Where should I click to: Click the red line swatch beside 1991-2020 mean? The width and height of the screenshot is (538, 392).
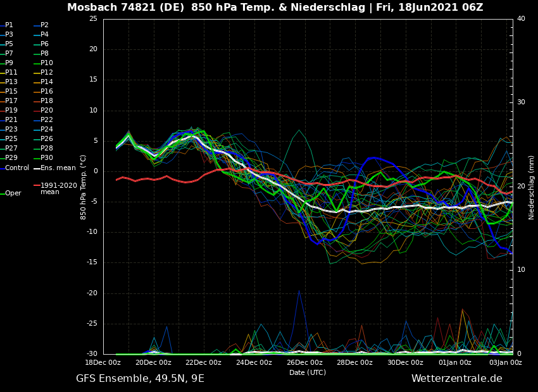[37, 186]
